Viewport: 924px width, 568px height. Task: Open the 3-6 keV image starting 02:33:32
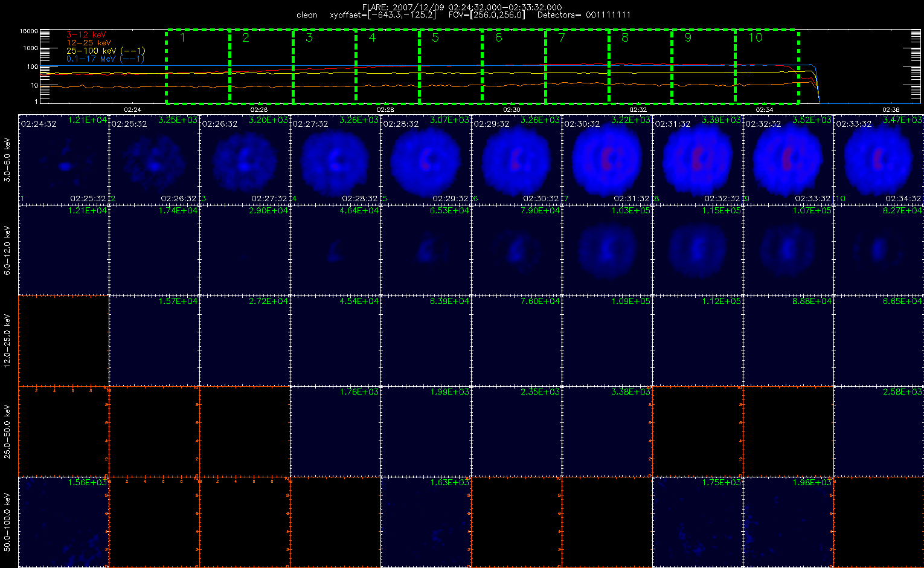pos(879,160)
